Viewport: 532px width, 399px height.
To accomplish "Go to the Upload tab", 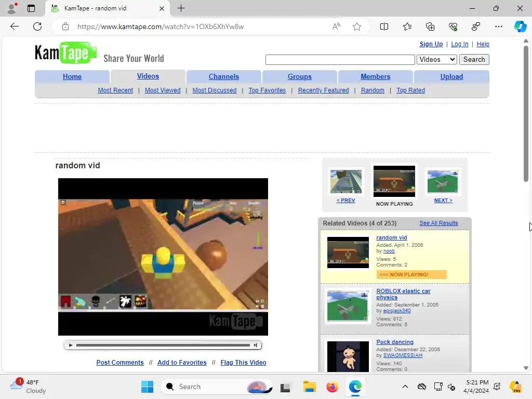I will [x=451, y=77].
